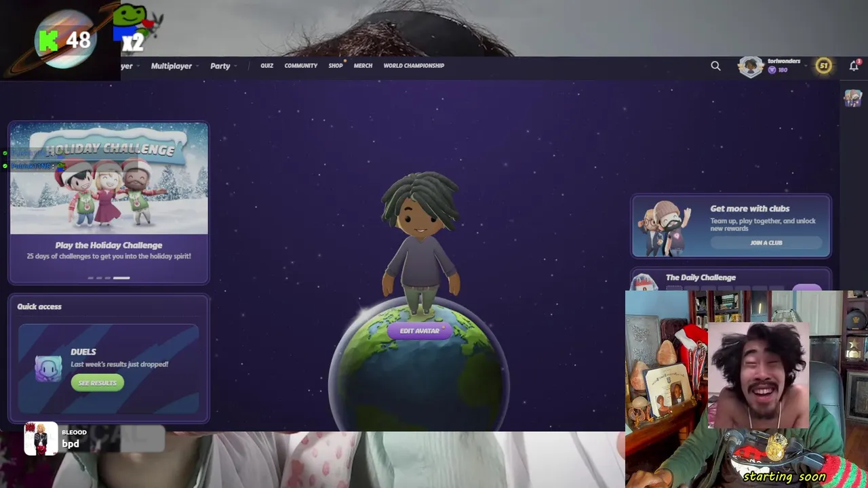
Task: Click 'Play the Holiday Challenge' title
Action: [x=108, y=245]
